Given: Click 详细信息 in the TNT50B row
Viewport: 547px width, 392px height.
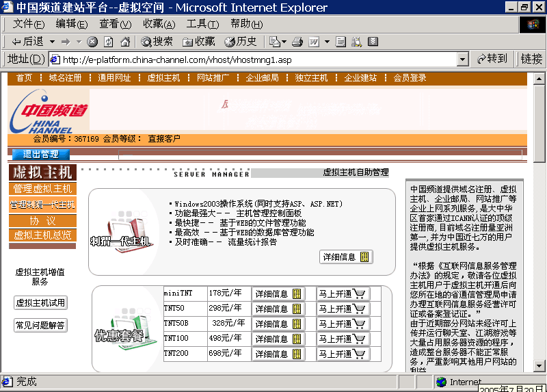Looking at the screenshot, I should [x=278, y=324].
